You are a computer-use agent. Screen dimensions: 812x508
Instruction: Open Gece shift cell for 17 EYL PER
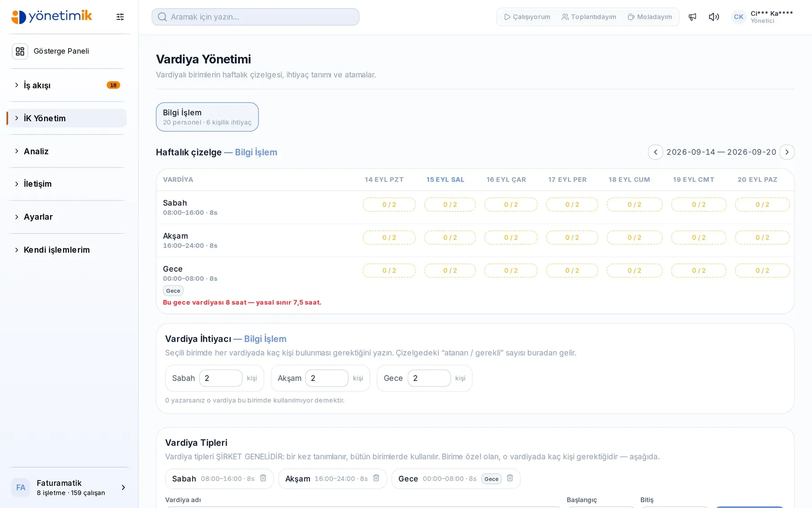coord(572,270)
